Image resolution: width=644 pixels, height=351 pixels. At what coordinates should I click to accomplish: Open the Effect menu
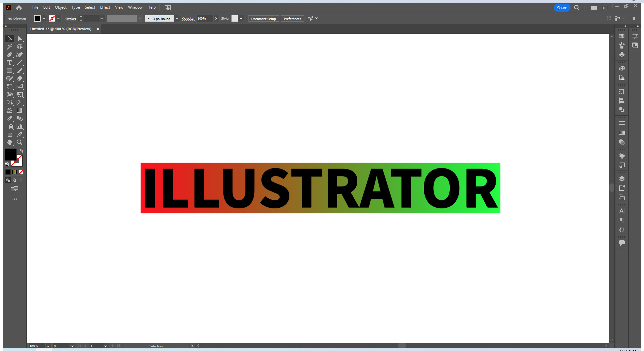click(105, 7)
